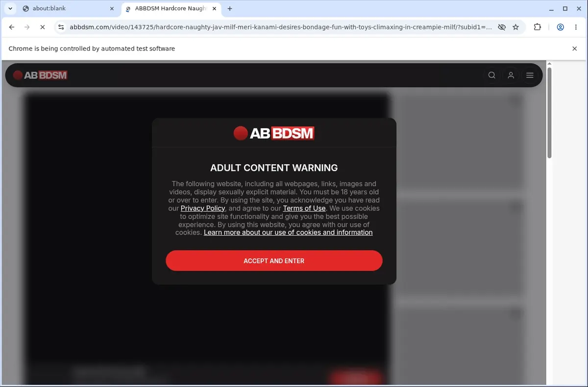Go back using browser back arrow

pos(12,27)
